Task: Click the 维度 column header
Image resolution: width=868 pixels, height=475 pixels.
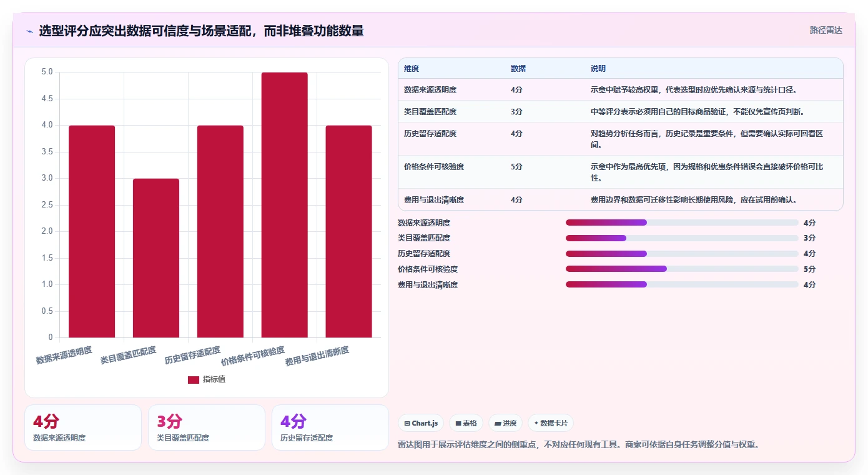Action: (x=412, y=69)
